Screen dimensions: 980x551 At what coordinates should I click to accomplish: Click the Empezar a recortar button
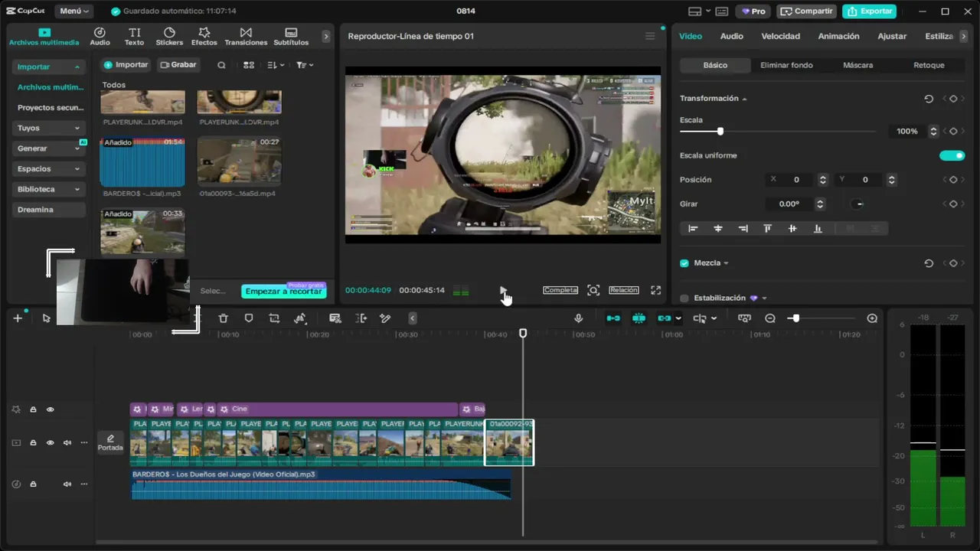pos(283,292)
